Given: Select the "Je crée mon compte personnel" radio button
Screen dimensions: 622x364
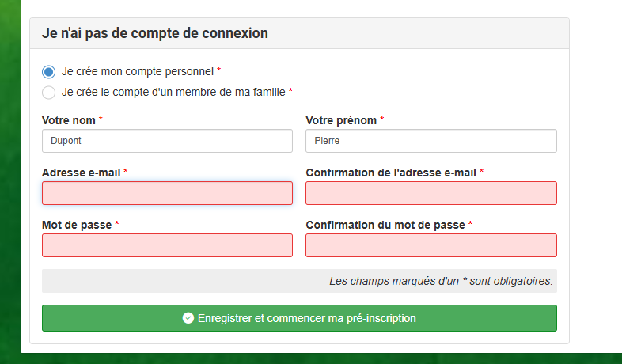Looking at the screenshot, I should click(49, 72).
